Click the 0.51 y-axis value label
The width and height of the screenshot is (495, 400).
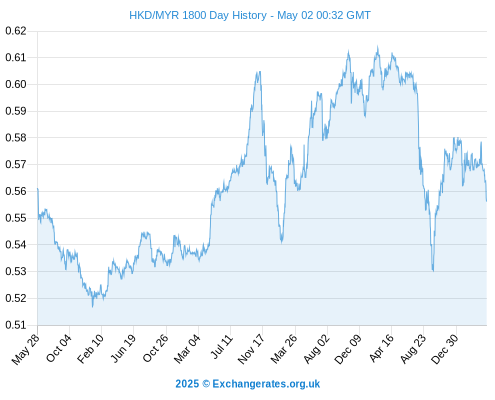tap(16, 325)
